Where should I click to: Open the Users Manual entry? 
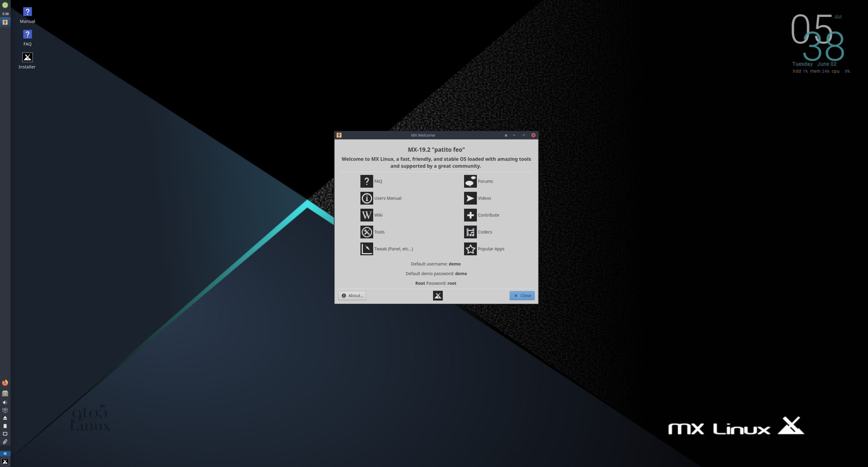point(367,198)
